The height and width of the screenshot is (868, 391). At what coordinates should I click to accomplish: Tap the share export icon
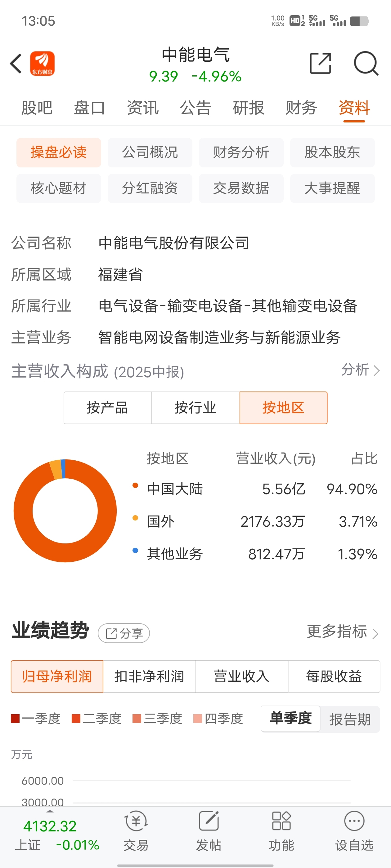coord(320,63)
